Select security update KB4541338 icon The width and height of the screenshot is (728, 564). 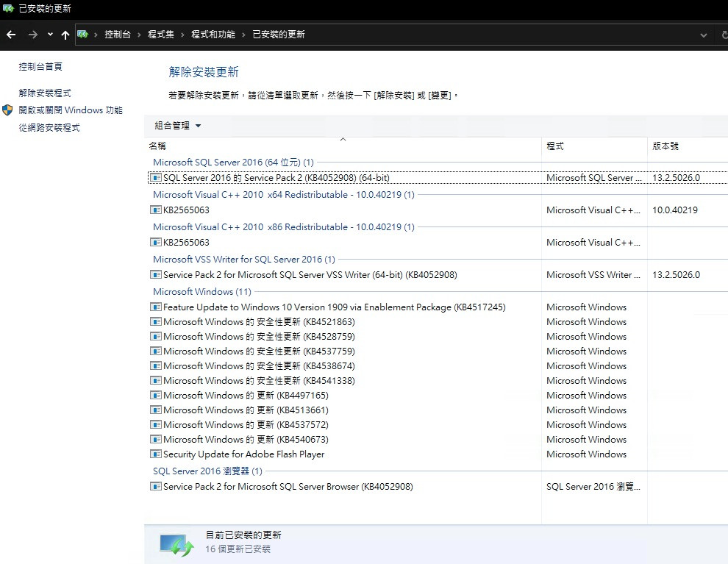pyautogui.click(x=156, y=381)
